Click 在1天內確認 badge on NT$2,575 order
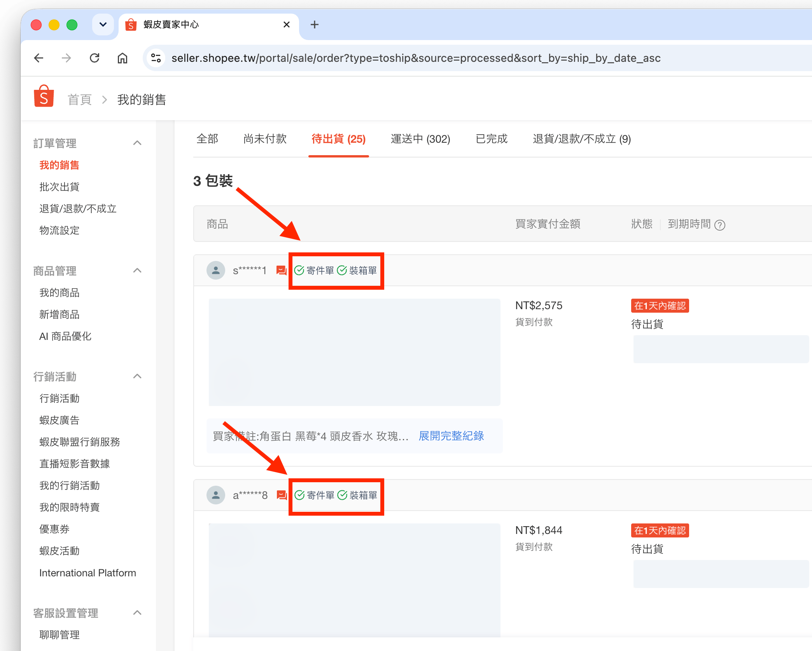The height and width of the screenshot is (651, 812). pyautogui.click(x=660, y=306)
